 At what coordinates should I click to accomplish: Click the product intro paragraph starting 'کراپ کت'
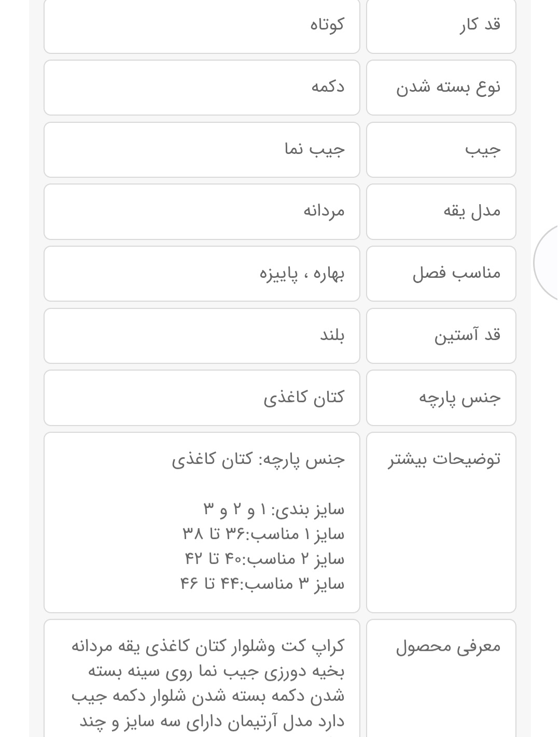point(207,684)
